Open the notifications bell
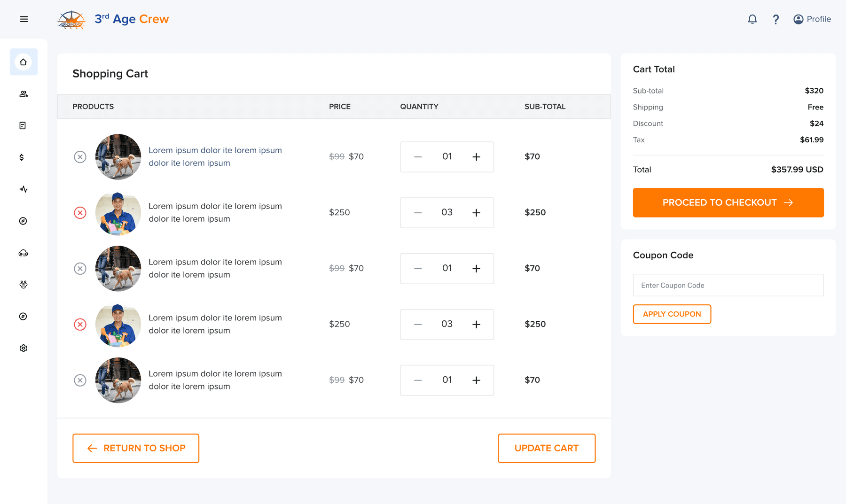The image size is (846, 504). (x=752, y=19)
